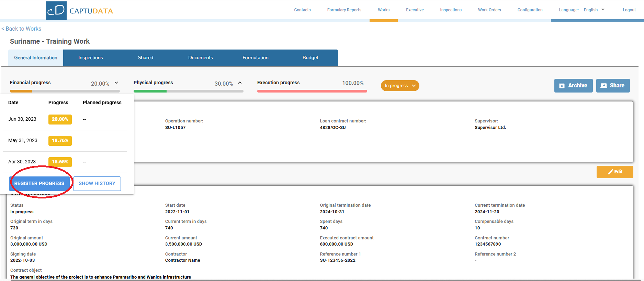644x281 pixels.
Task: Expand the Physical progress chevron
Action: click(240, 83)
